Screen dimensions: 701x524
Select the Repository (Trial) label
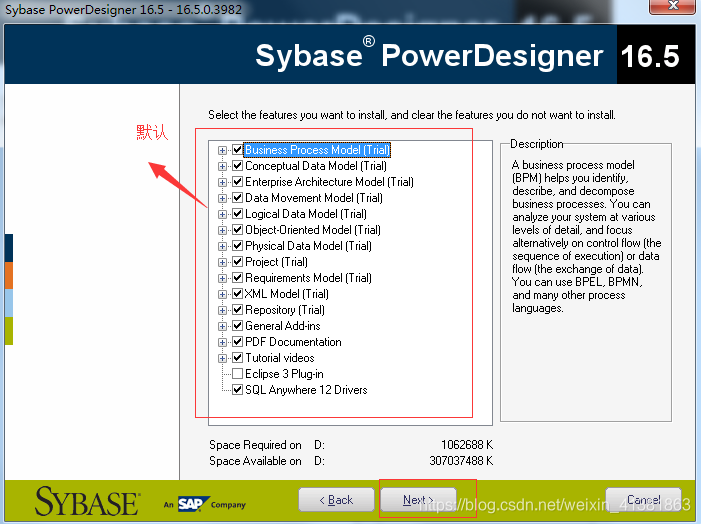click(285, 310)
